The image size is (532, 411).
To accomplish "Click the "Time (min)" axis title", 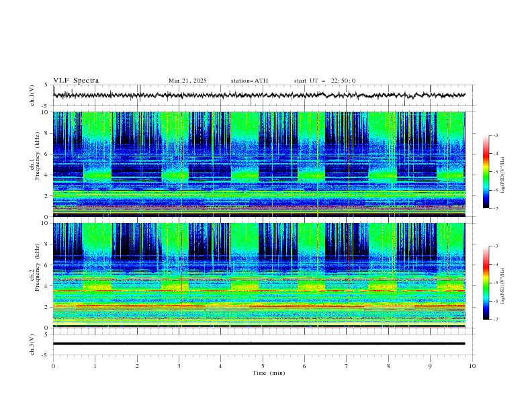I will [269, 373].
